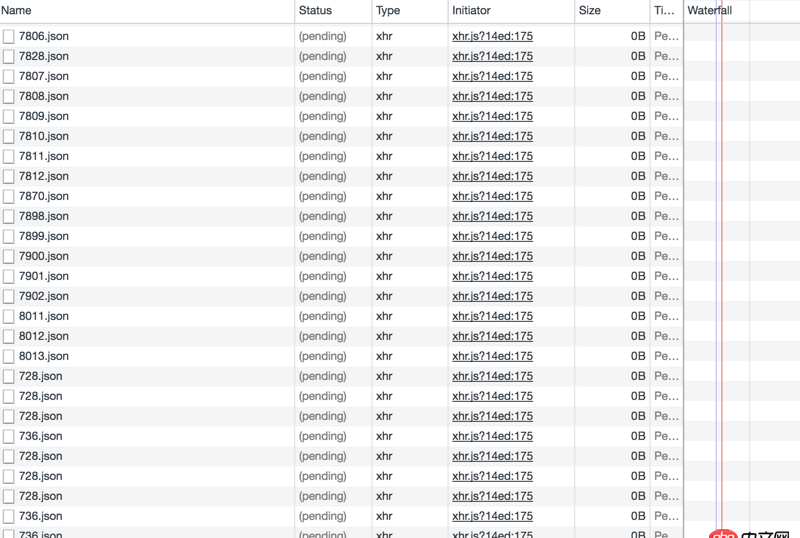Image resolution: width=800 pixels, height=538 pixels.
Task: Open the xhr.js initiator link for 7900.json
Action: click(492, 256)
